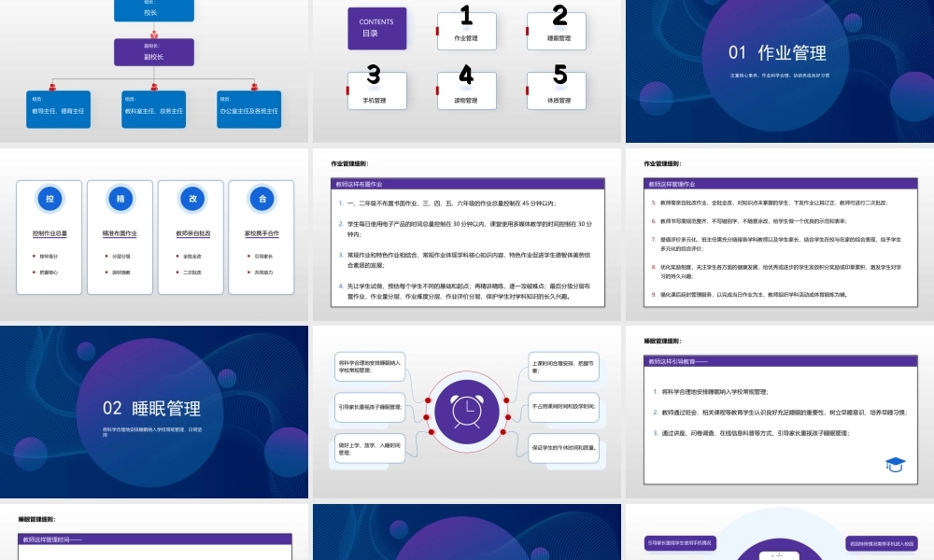Select the blue 改 circle icon
This screenshot has width=934, height=560.
192,199
